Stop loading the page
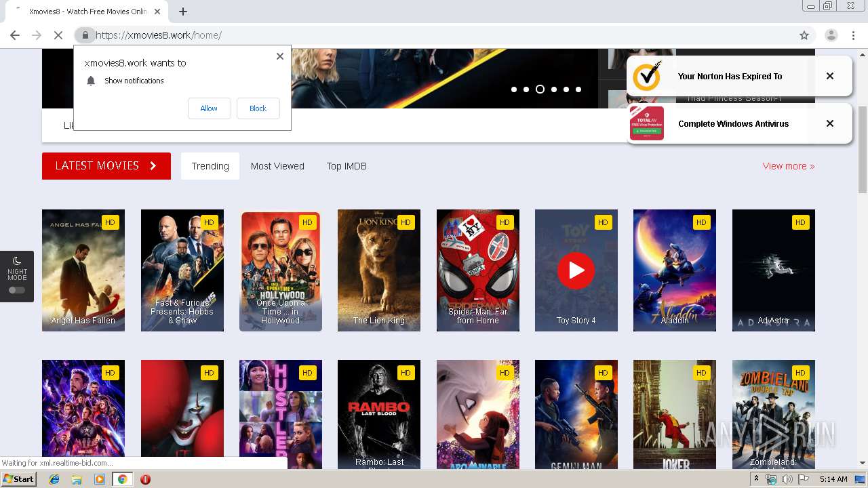 (58, 35)
